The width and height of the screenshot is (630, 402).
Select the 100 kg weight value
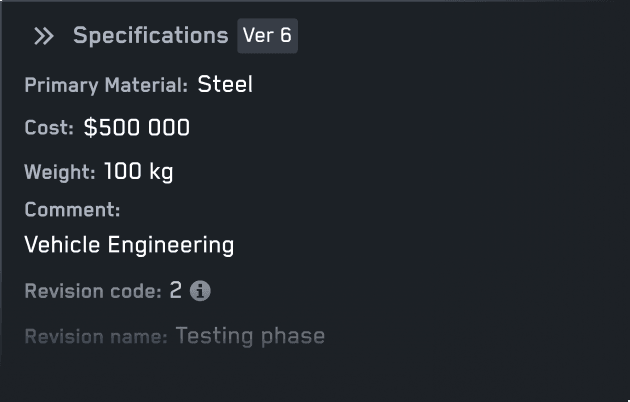click(x=139, y=172)
